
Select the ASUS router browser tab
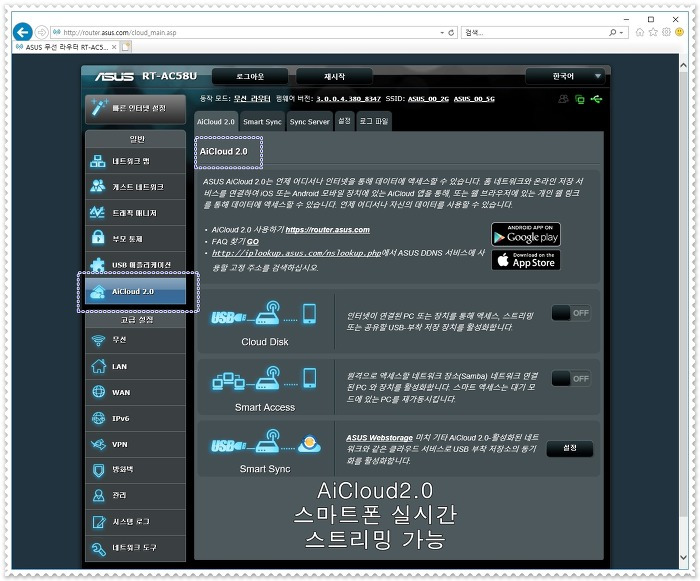pyautogui.click(x=66, y=47)
